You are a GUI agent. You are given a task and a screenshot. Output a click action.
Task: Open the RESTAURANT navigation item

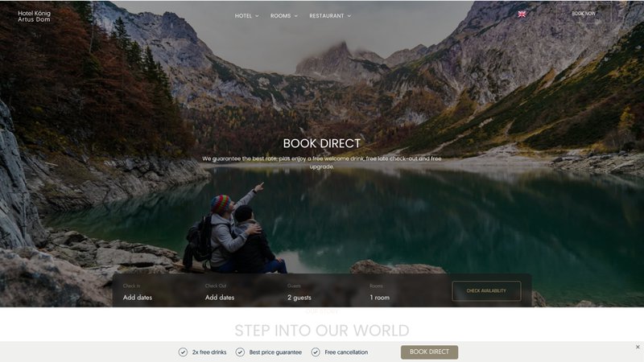click(x=327, y=16)
